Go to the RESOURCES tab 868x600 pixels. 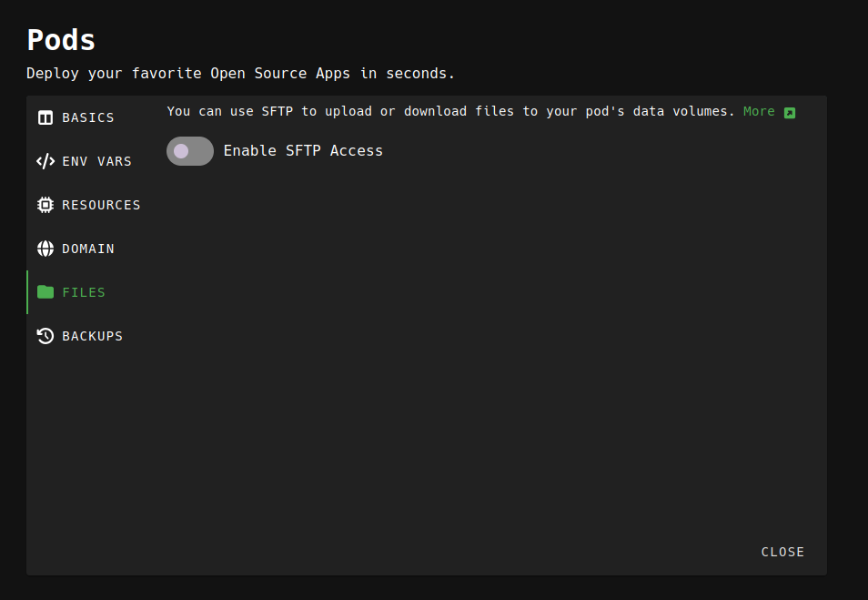point(101,205)
